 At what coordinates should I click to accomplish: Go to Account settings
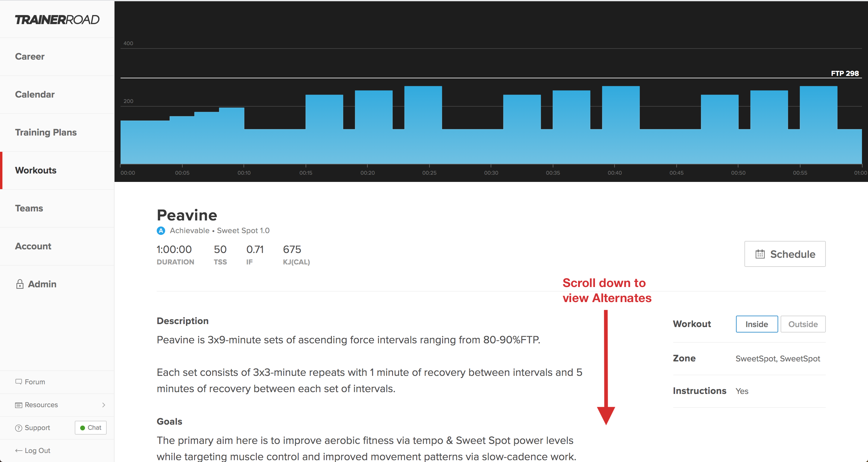click(x=33, y=246)
